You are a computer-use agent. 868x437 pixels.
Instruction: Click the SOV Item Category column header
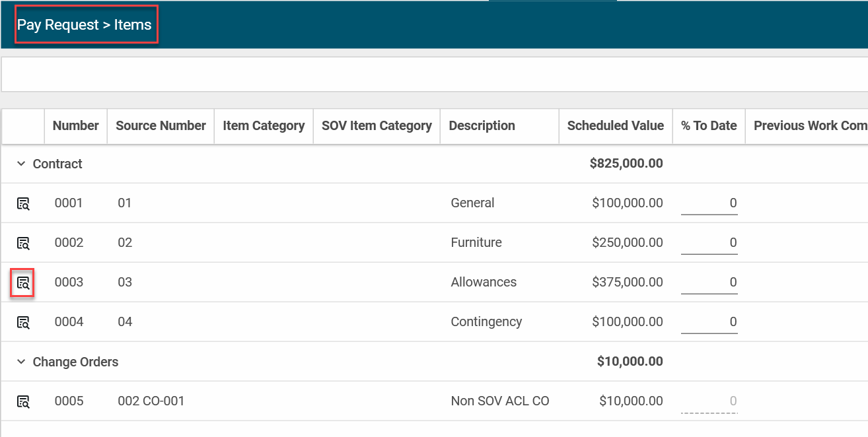point(377,125)
